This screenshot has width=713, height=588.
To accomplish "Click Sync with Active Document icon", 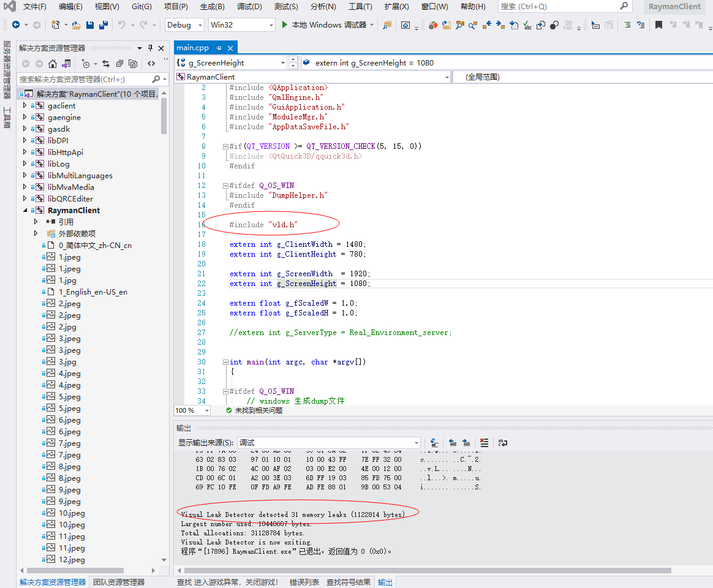I will point(106,64).
